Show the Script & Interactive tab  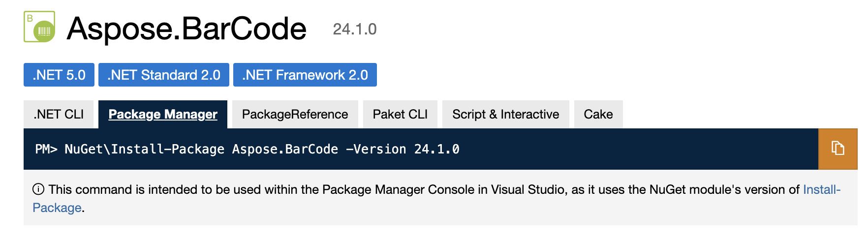click(x=505, y=115)
